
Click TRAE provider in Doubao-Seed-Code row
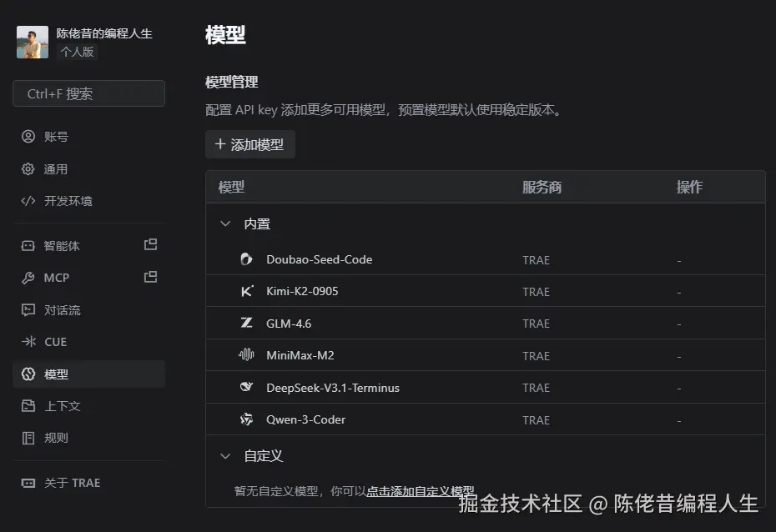tap(536, 260)
